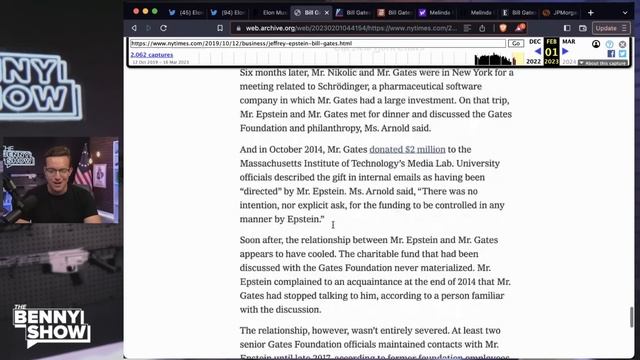Click the Wayback Machine URL input field
The image size is (640, 360).
pos(318,43)
